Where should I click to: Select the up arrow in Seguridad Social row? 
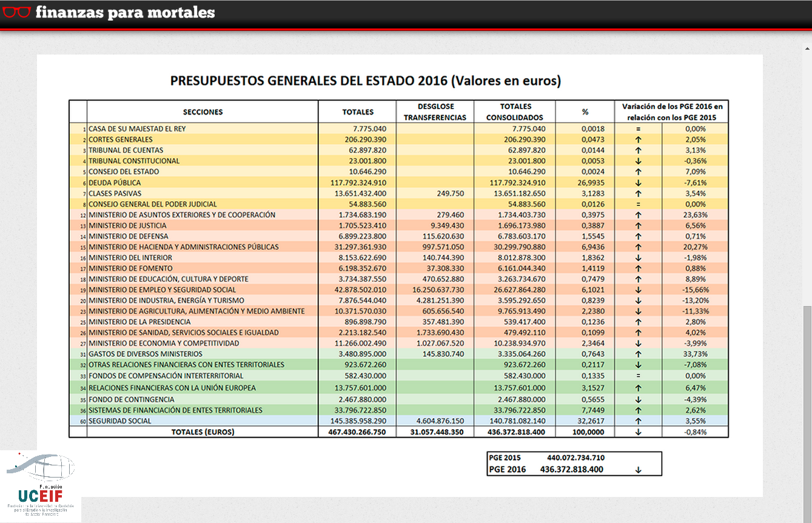point(638,421)
